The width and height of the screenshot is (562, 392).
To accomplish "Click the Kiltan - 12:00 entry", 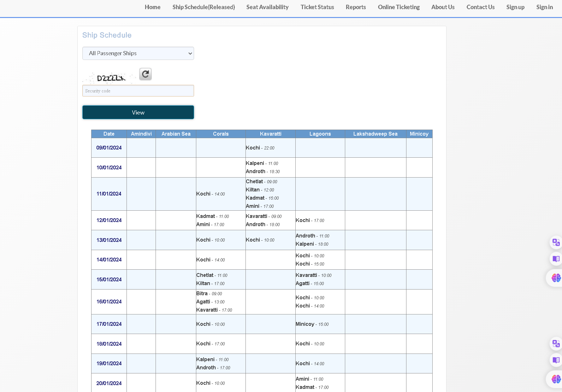I will (x=260, y=190).
